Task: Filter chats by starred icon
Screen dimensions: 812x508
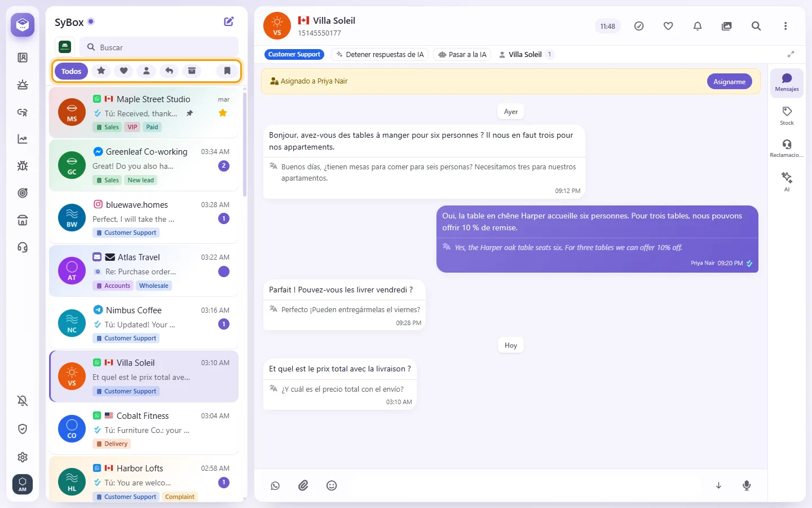Action: click(101, 71)
